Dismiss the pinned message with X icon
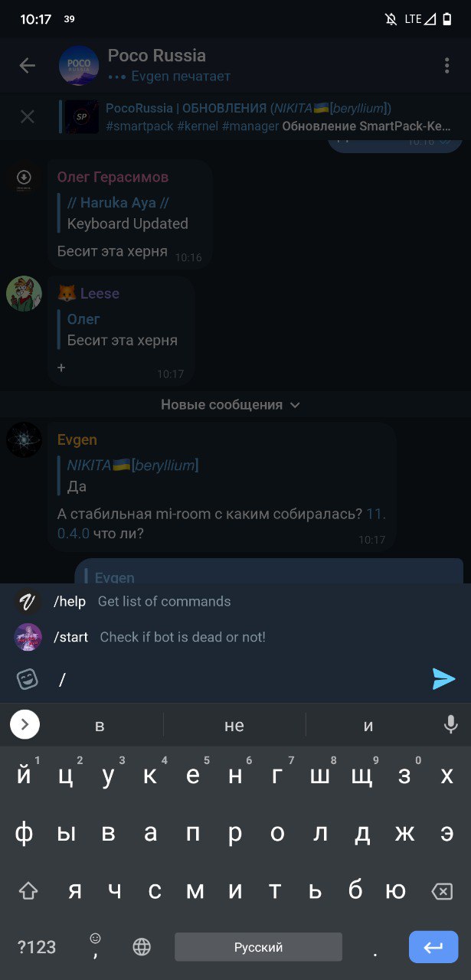Screen dimensions: 471x980 tap(28, 117)
